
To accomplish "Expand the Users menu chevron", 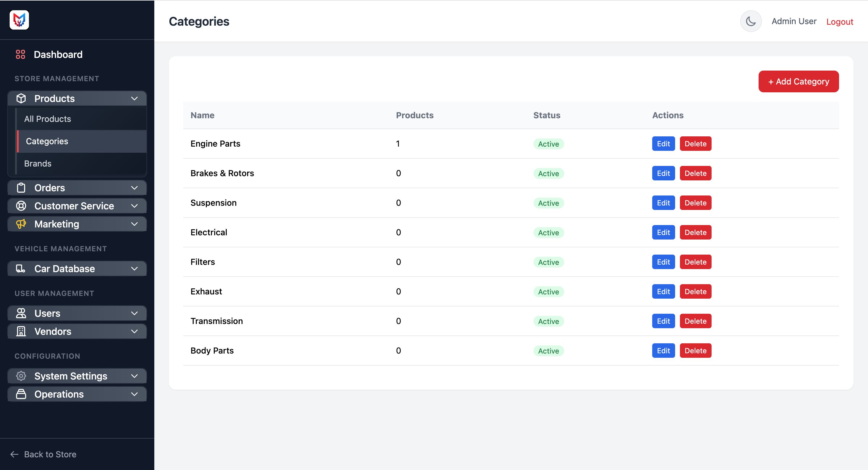I will click(134, 313).
